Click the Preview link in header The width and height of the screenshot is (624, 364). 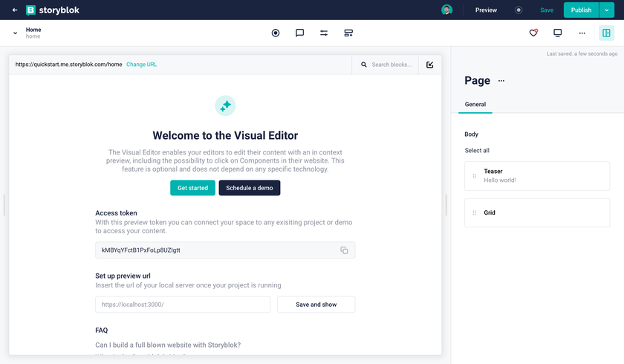(486, 10)
